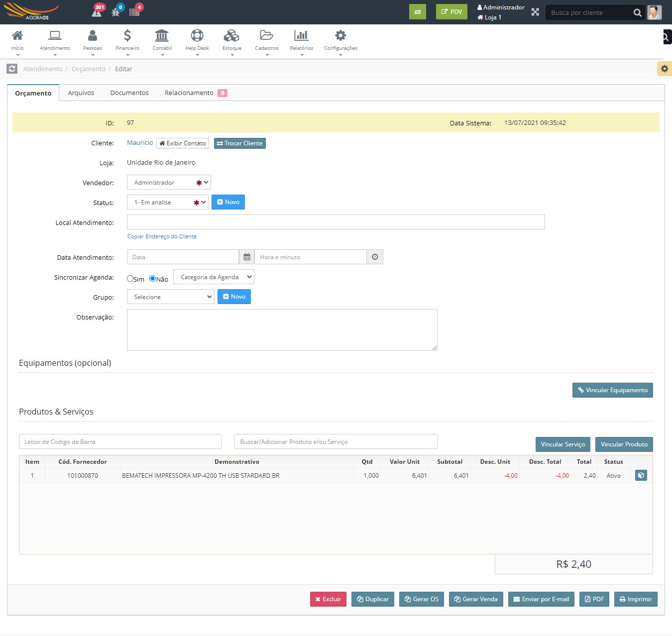Open the yellow settings gear on right edge

pyautogui.click(x=665, y=69)
